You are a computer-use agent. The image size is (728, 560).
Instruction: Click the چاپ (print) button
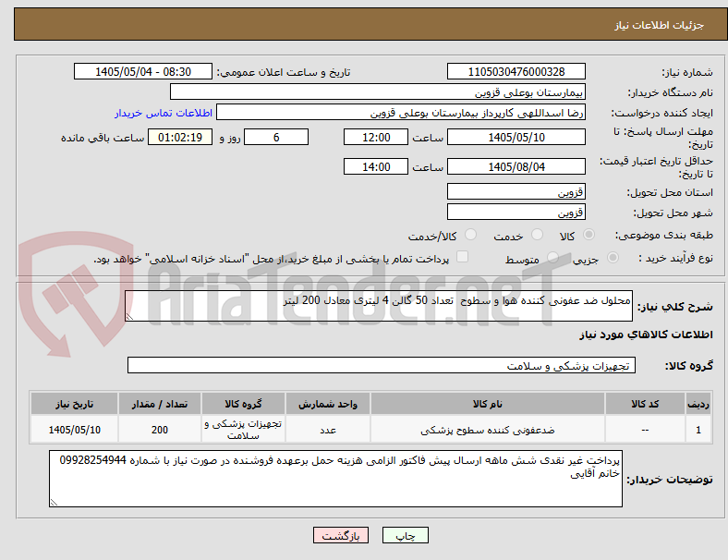coord(405,535)
